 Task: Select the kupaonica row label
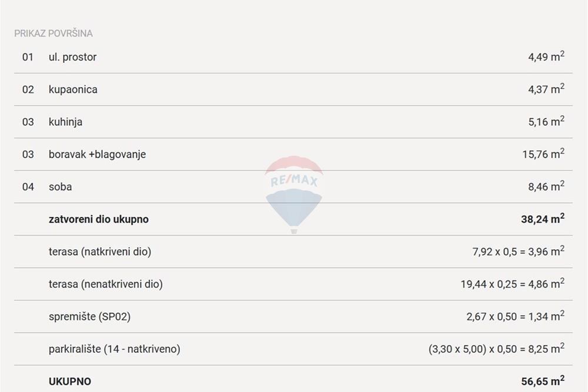pos(73,89)
